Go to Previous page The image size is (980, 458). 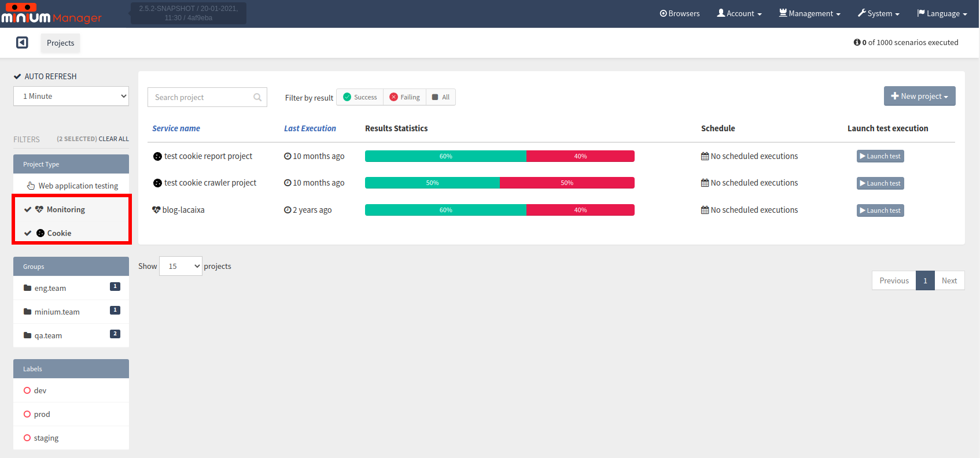[894, 280]
